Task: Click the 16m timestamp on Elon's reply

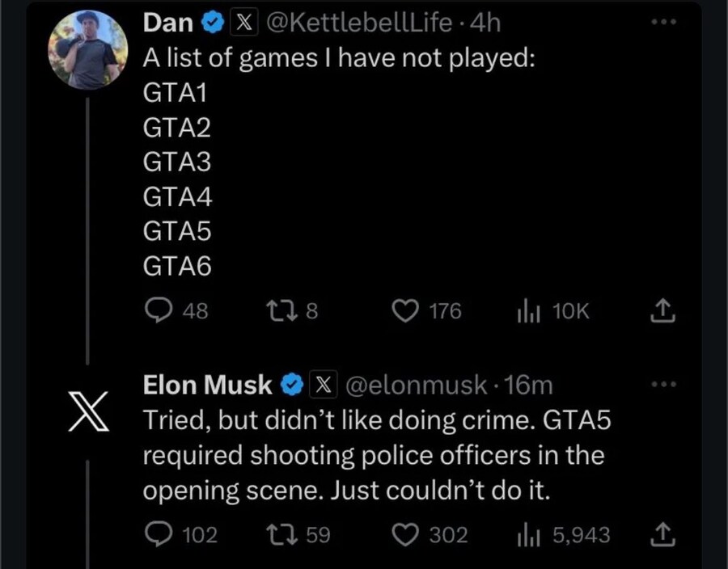Action: coord(527,385)
